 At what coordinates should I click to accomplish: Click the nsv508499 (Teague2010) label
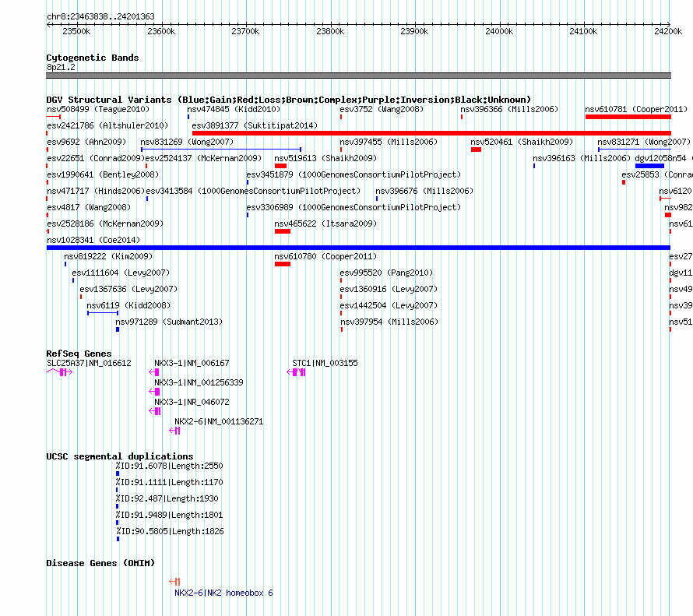point(98,109)
